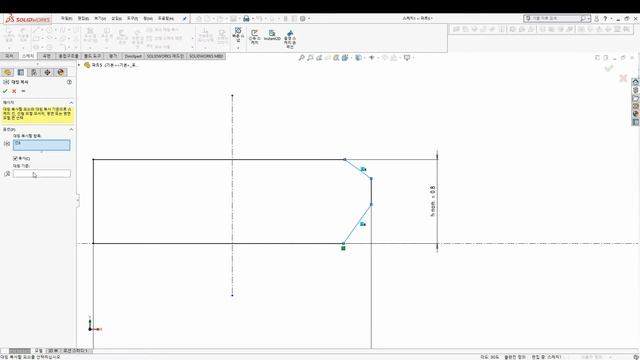Confirm sketch with faded corner checkmark
The image size is (640, 360).
(x=609, y=68)
